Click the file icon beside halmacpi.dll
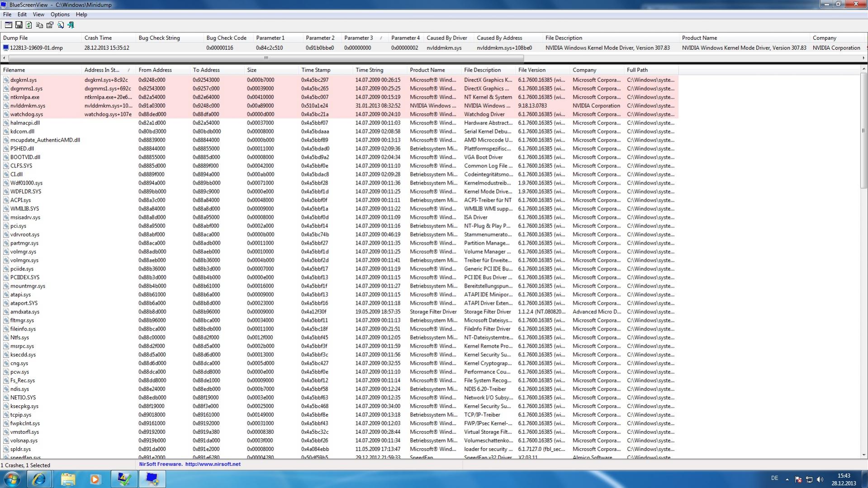 [x=6, y=123]
